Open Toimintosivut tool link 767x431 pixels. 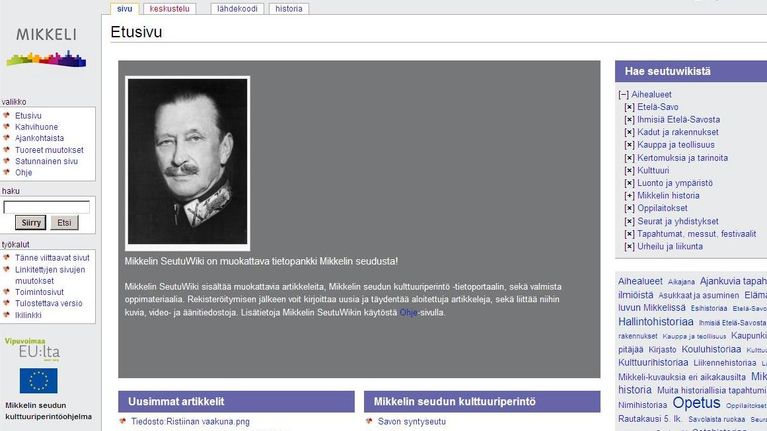click(39, 292)
